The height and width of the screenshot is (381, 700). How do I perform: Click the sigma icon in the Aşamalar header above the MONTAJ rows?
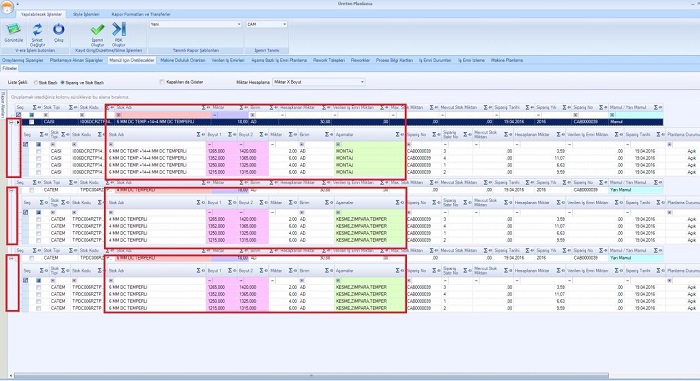397,134
